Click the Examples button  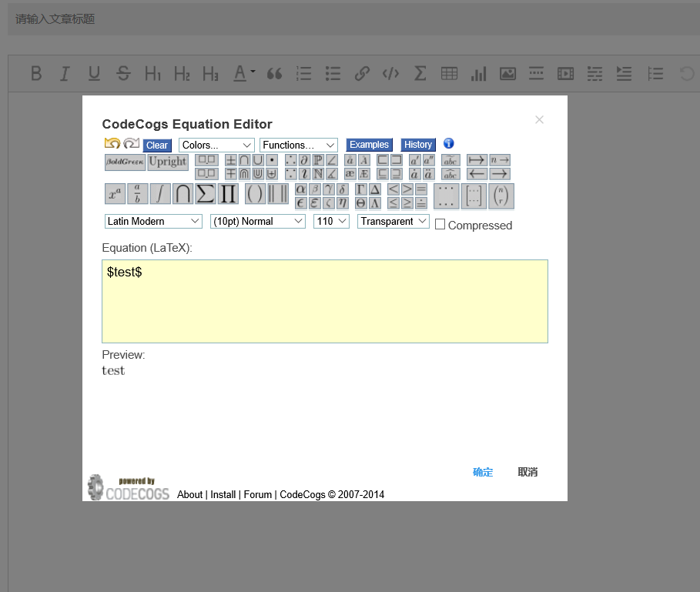click(x=369, y=145)
